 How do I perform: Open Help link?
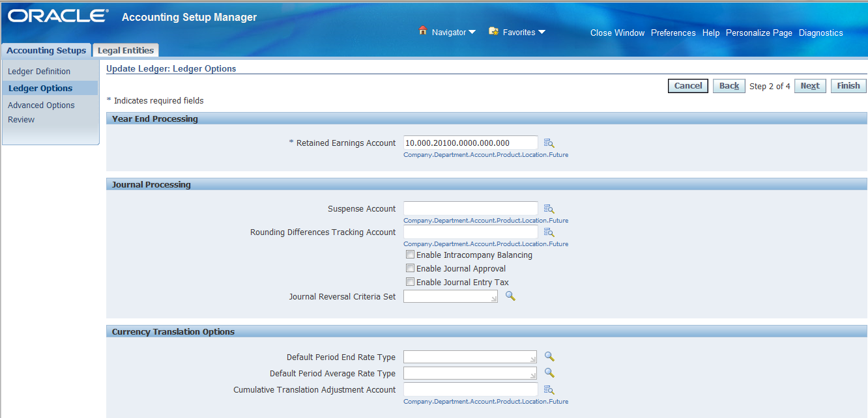[711, 33]
